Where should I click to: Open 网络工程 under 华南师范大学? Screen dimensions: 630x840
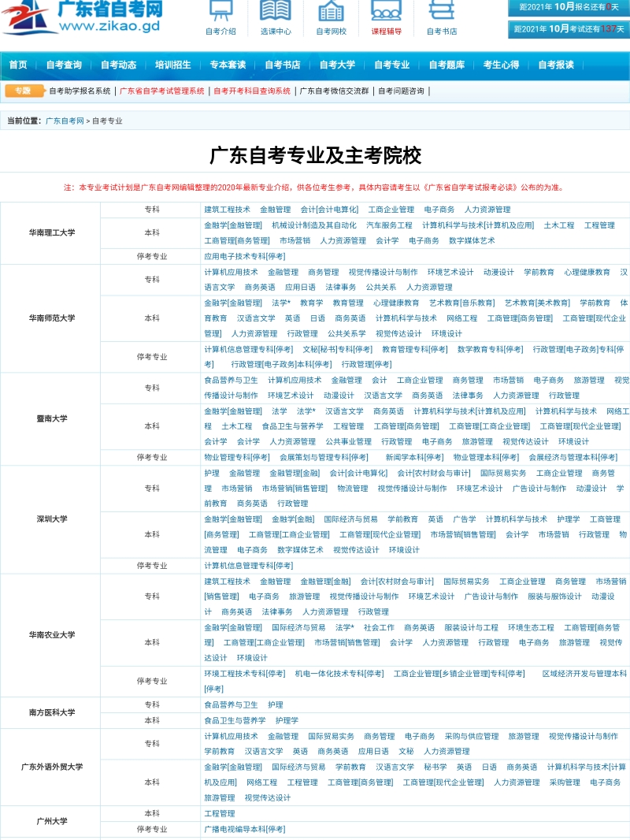tap(461, 319)
